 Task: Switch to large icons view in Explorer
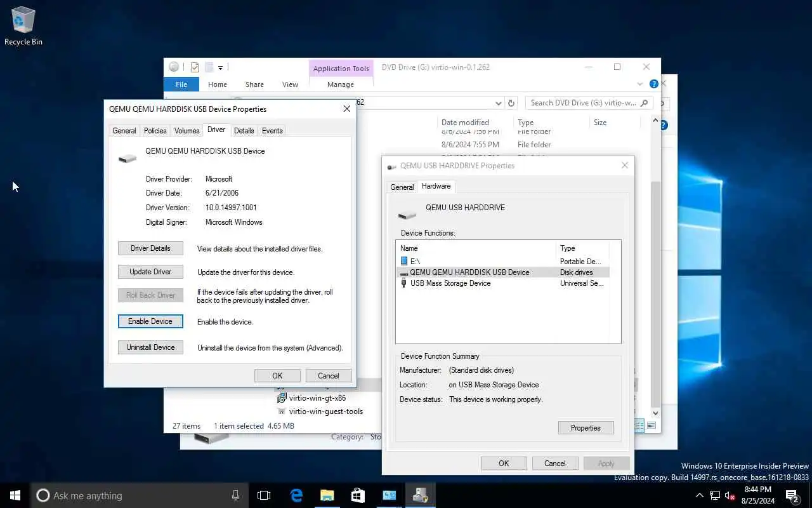(652, 425)
